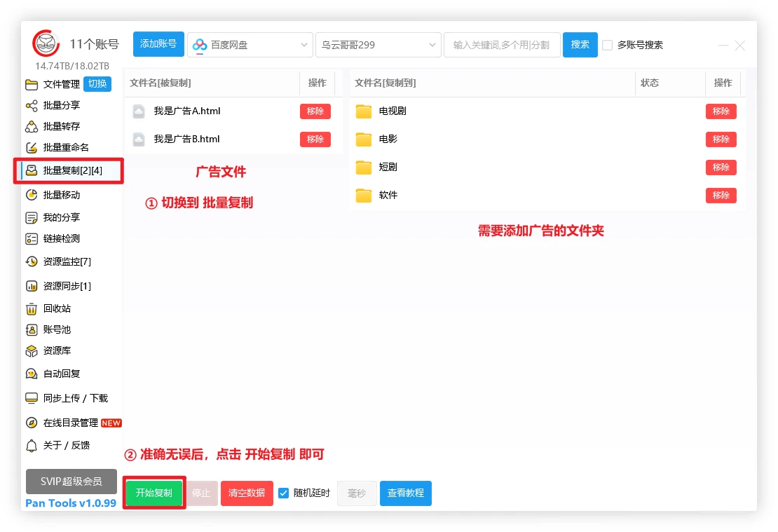Image resolution: width=778 pixels, height=532 pixels.
Task: Open the 链接检测 sidebar item
Action: (62, 239)
